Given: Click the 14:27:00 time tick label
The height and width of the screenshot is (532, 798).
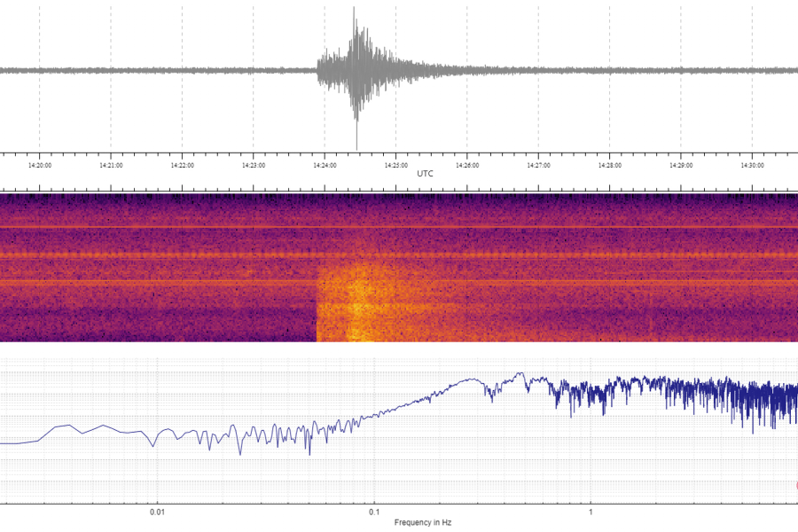Looking at the screenshot, I should tap(536, 163).
